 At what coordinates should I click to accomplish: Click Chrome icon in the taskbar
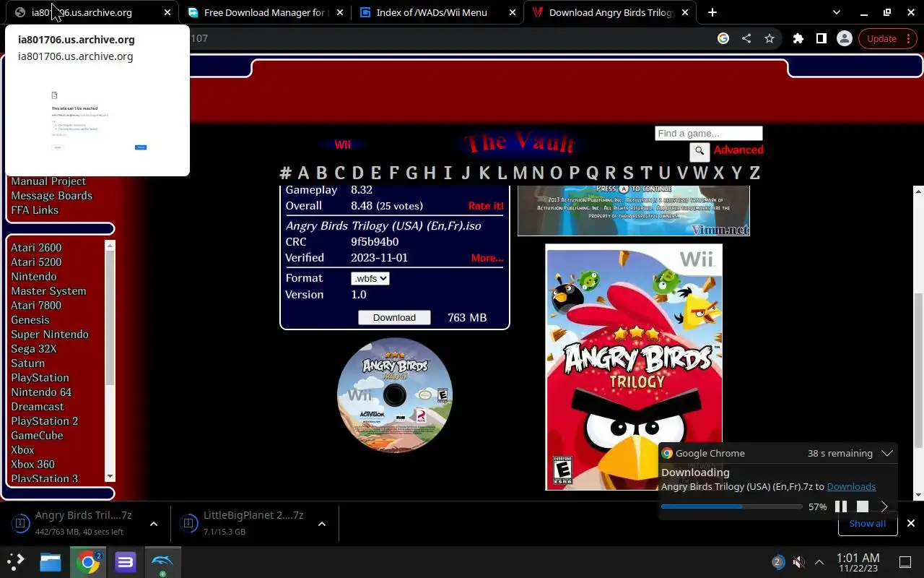[88, 562]
